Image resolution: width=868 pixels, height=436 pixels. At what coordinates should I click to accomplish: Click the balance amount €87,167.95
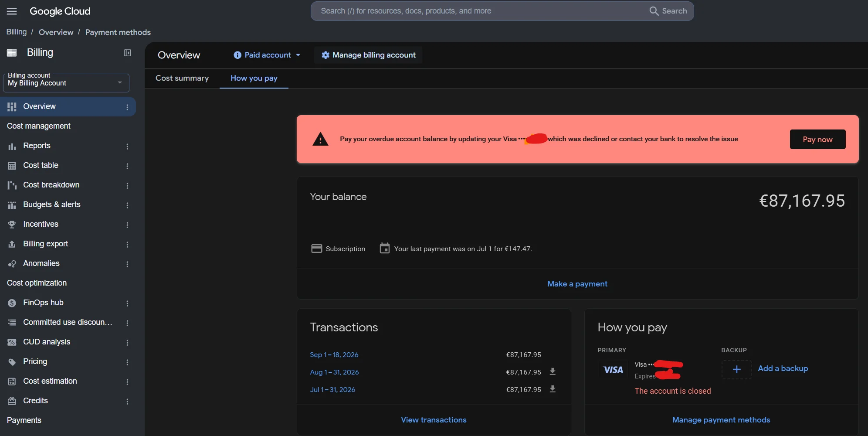tap(802, 201)
